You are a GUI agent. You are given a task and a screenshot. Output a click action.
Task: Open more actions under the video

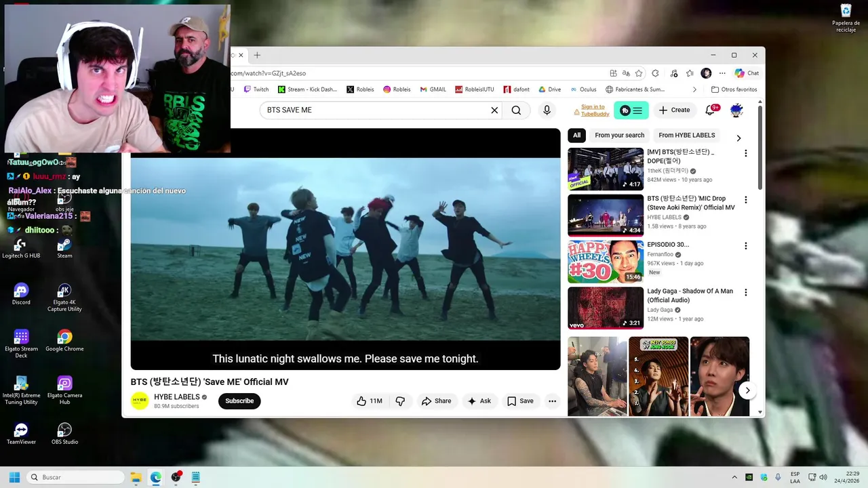[x=552, y=401]
